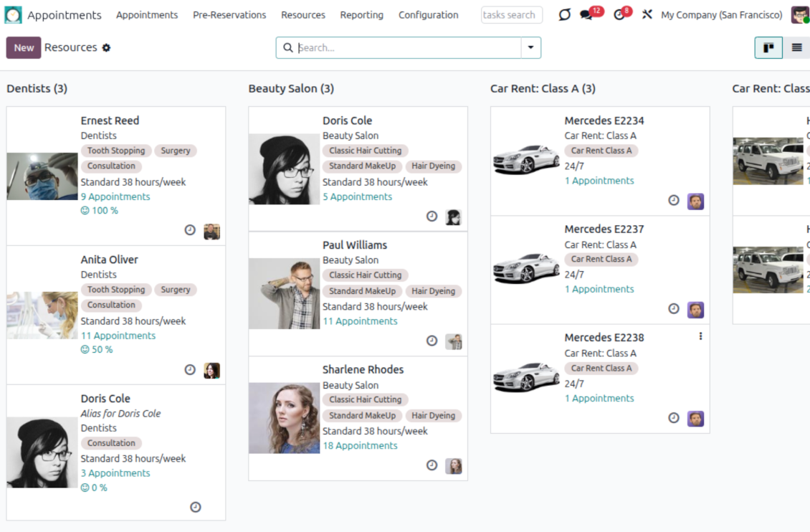Open the Appointments app home icon
810x532 pixels.
[14, 15]
